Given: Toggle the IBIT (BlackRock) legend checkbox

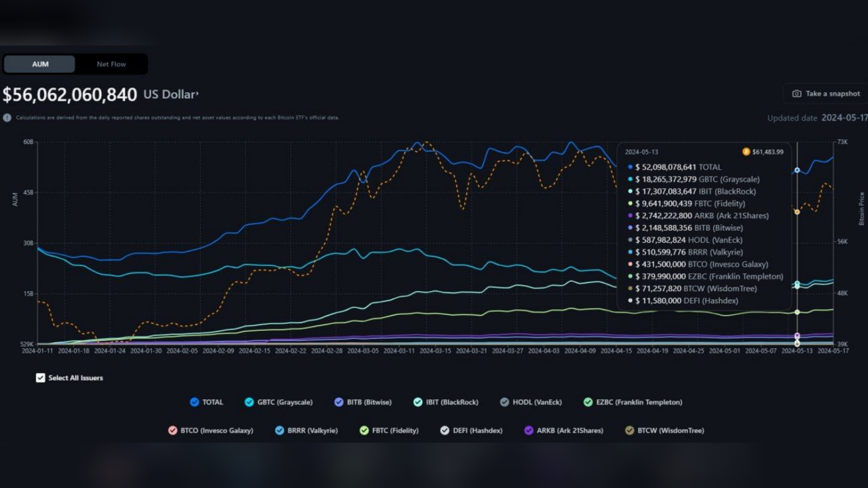Looking at the screenshot, I should pyautogui.click(x=418, y=402).
